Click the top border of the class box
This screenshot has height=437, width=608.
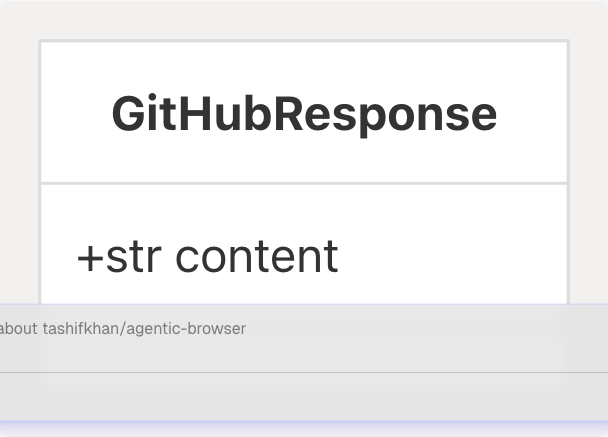[x=304, y=41]
